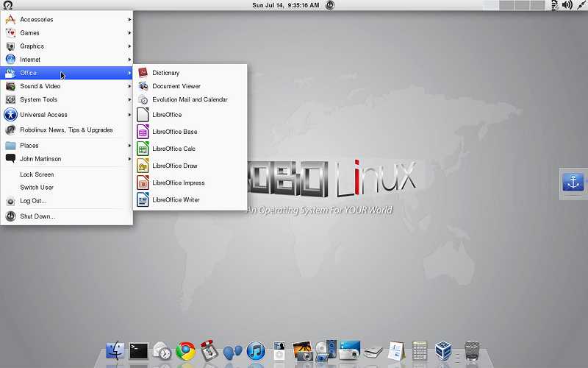588x368 pixels.
Task: Open Robolinux News, Tips & Upgrades
Action: (x=67, y=130)
